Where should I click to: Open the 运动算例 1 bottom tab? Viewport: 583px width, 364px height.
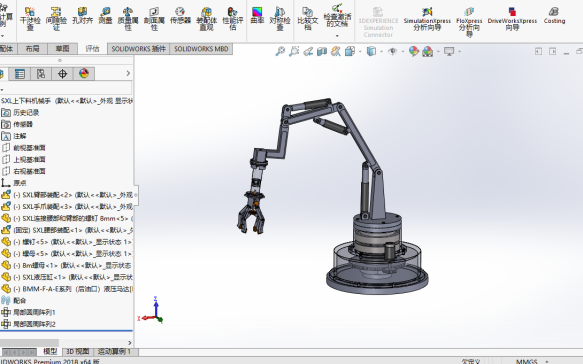click(114, 351)
